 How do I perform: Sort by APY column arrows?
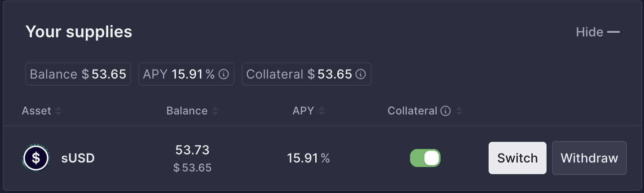click(321, 111)
